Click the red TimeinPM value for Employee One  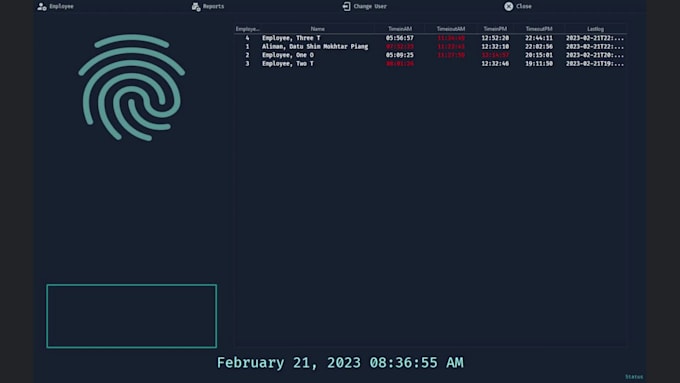pos(495,55)
